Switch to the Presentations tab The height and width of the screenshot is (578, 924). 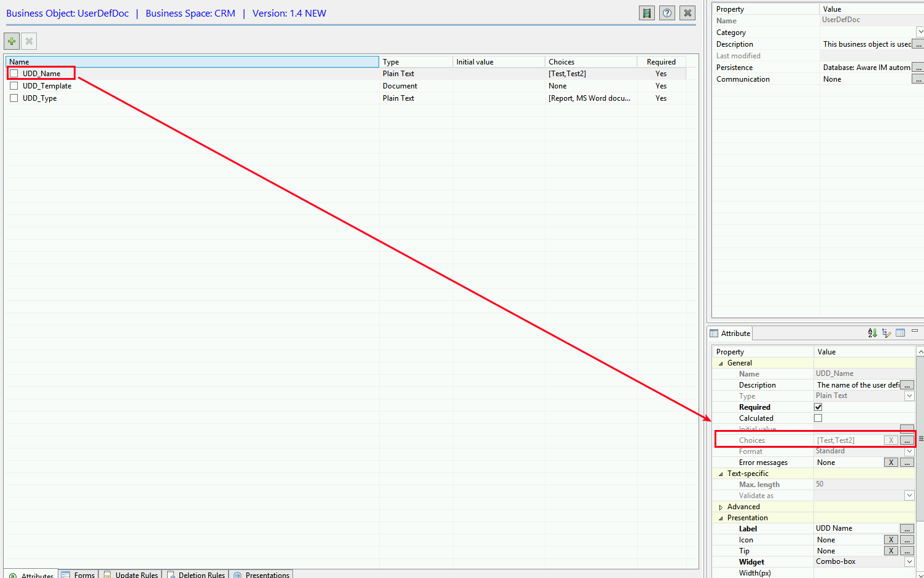[x=261, y=574]
